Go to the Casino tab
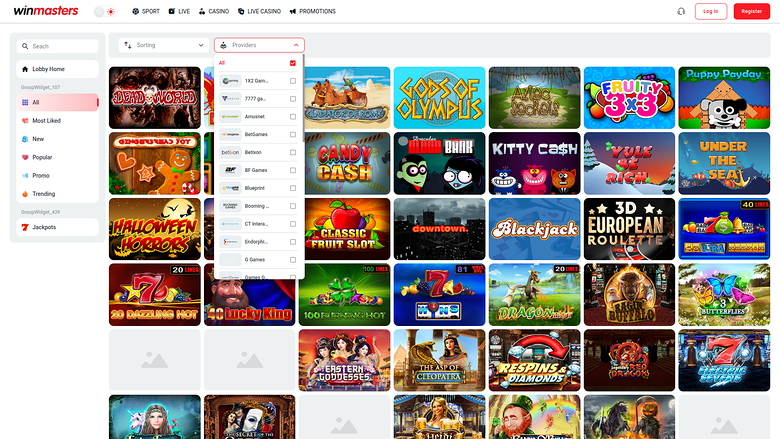Image resolution: width=780 pixels, height=439 pixels. click(214, 11)
